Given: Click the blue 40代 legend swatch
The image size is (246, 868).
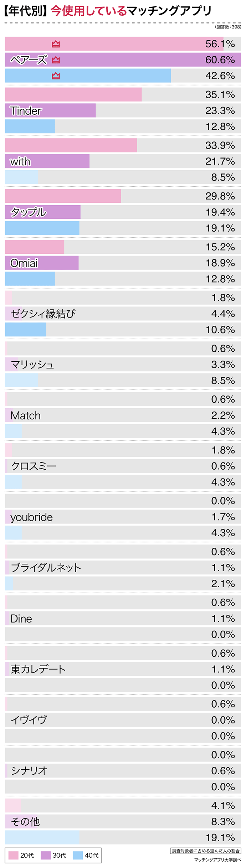Looking at the screenshot, I should coord(78,855).
